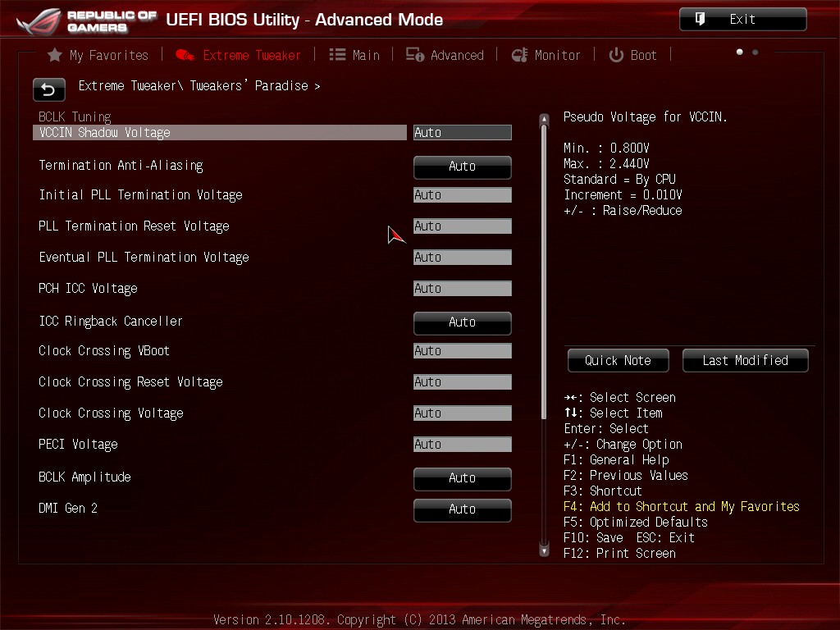Click the Monitor gauge icon

click(x=519, y=55)
